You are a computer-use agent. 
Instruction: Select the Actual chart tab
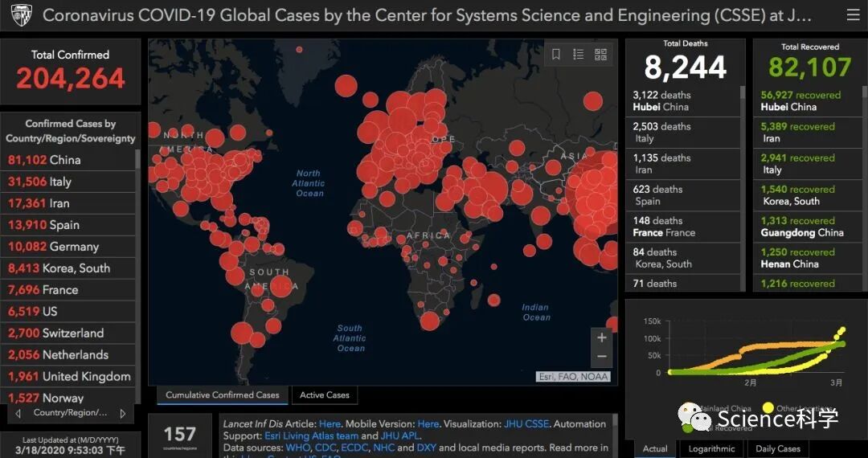[655, 448]
